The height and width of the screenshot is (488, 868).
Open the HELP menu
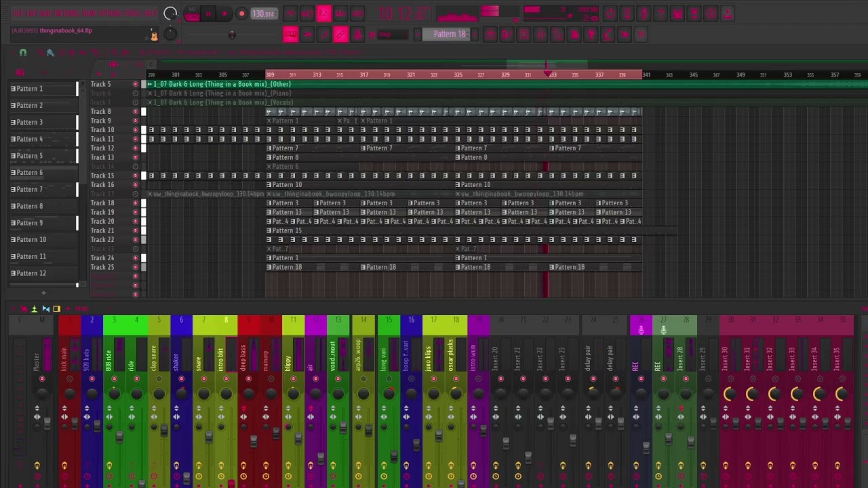pyautogui.click(x=151, y=13)
